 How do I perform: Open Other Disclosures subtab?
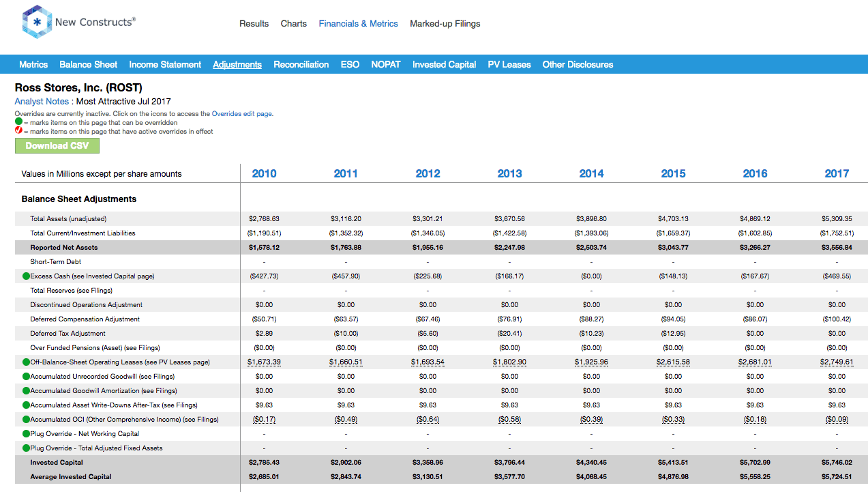click(x=578, y=64)
